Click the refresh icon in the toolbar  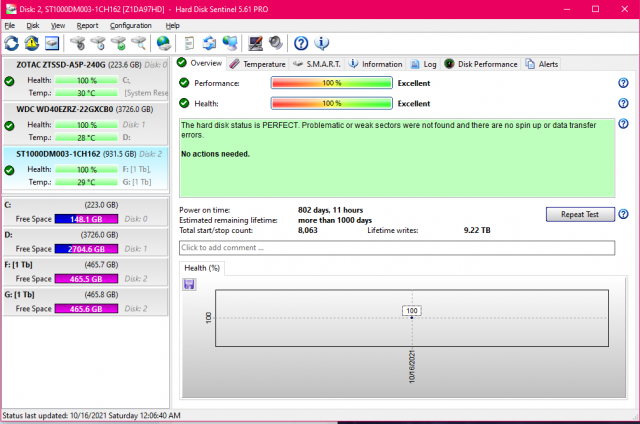pyautogui.click(x=12, y=43)
